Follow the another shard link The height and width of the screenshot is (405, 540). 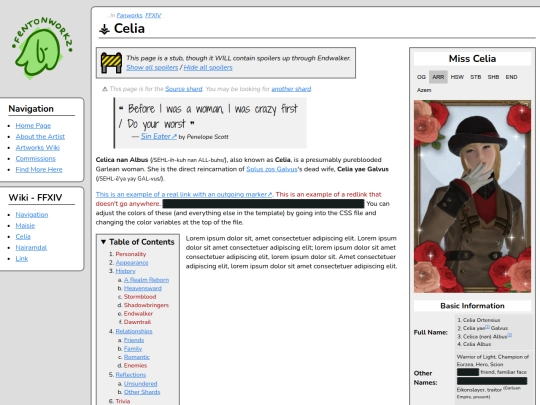(x=291, y=89)
